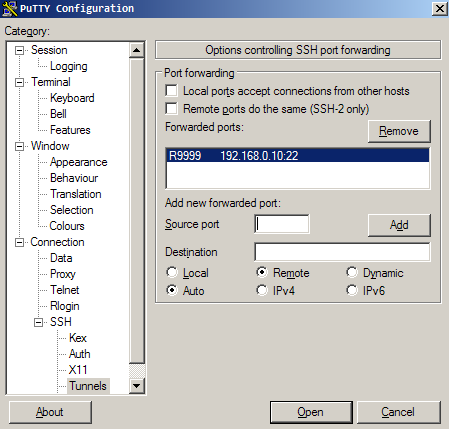Toggle Remote ports do the same checkbox

tap(171, 109)
